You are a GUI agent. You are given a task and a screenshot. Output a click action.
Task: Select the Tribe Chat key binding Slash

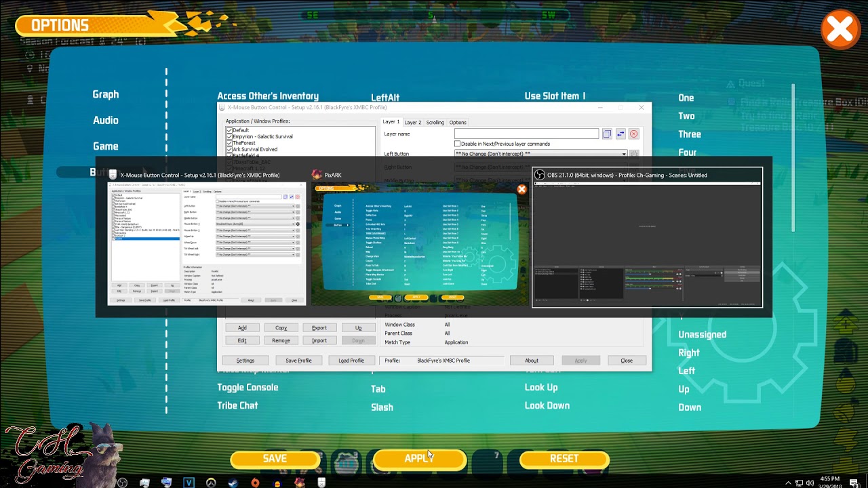pyautogui.click(x=382, y=407)
